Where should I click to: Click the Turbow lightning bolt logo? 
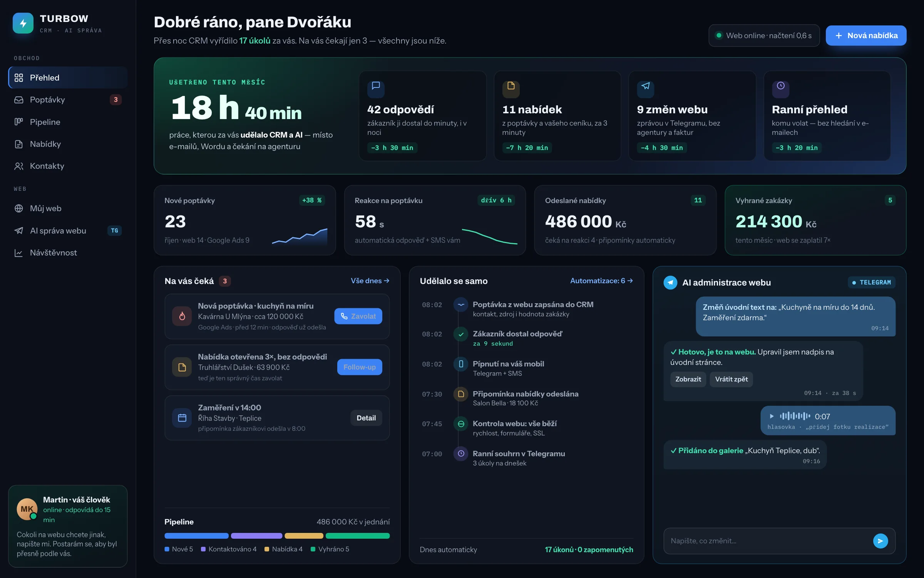pyautogui.click(x=23, y=23)
